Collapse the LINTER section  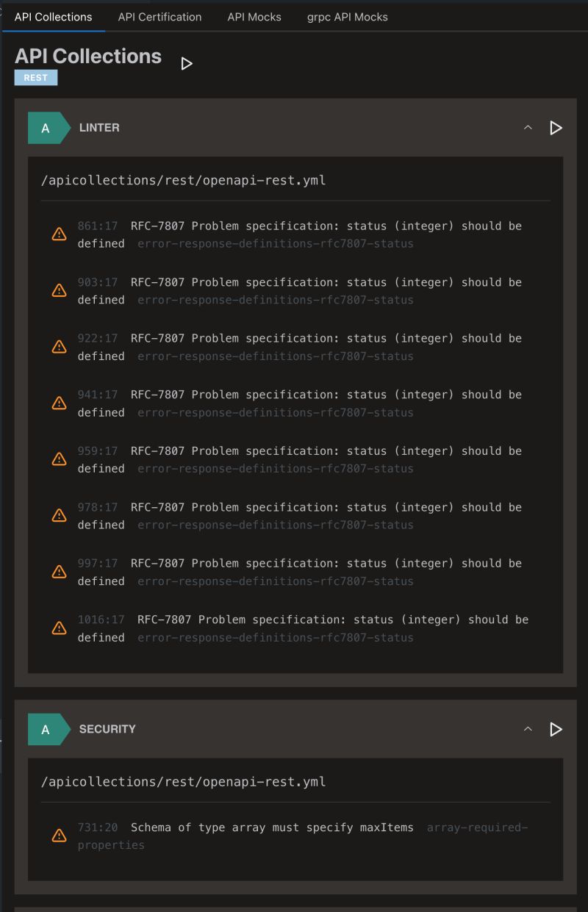click(528, 127)
